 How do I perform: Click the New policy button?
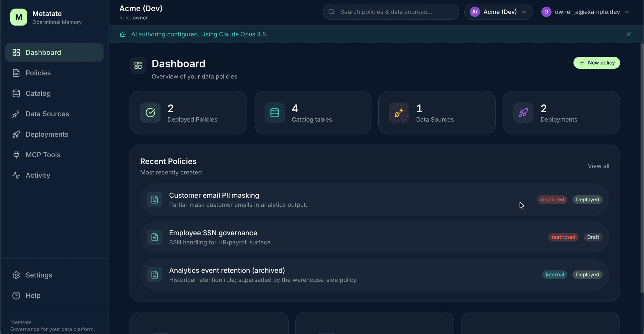(596, 63)
